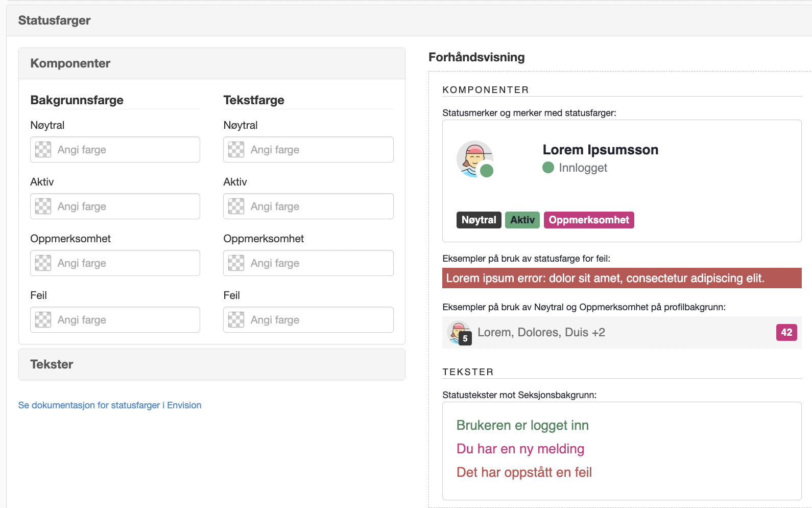Expand the Tekster panel header
The height and width of the screenshot is (508, 812).
pos(212,364)
